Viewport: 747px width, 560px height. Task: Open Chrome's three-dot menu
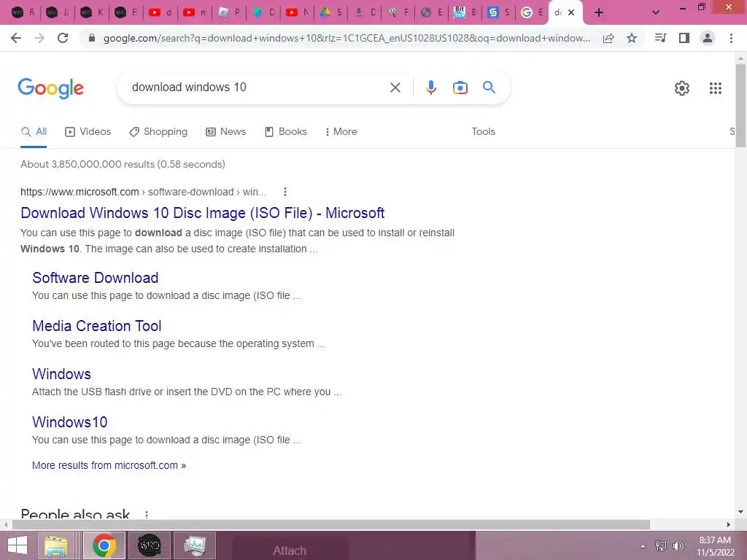(x=731, y=38)
